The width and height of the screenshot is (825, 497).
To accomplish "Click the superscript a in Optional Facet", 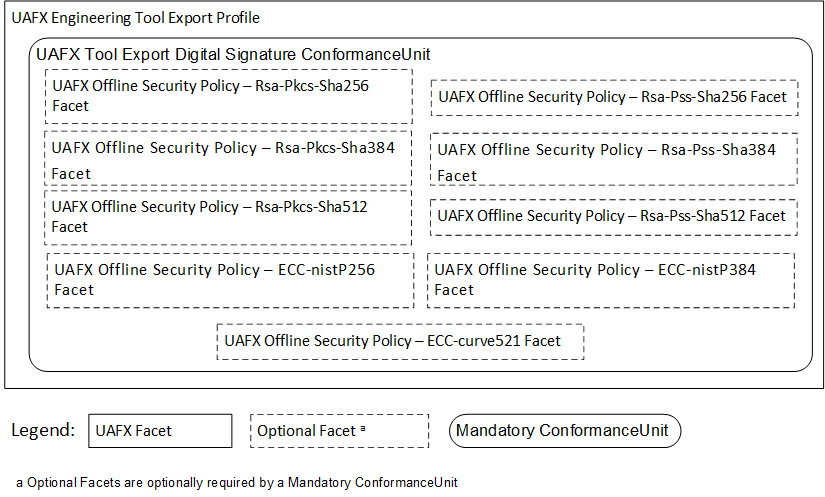I will [363, 428].
